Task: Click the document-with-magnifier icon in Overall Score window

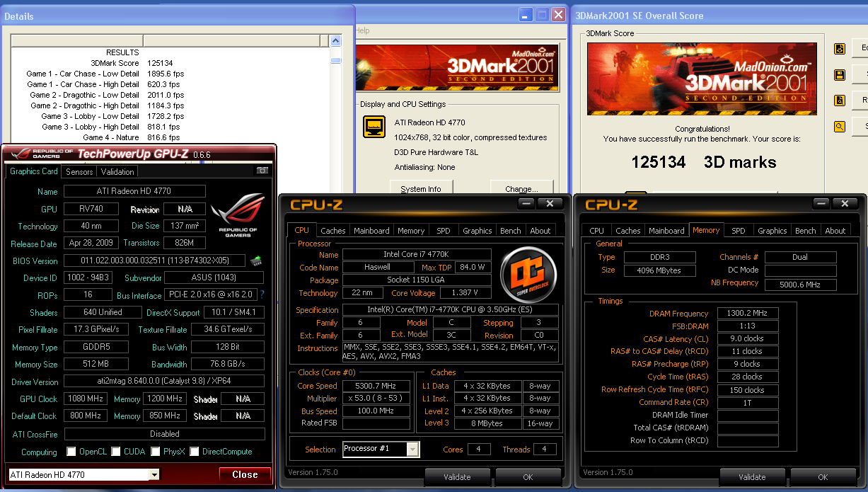Action: click(x=840, y=101)
